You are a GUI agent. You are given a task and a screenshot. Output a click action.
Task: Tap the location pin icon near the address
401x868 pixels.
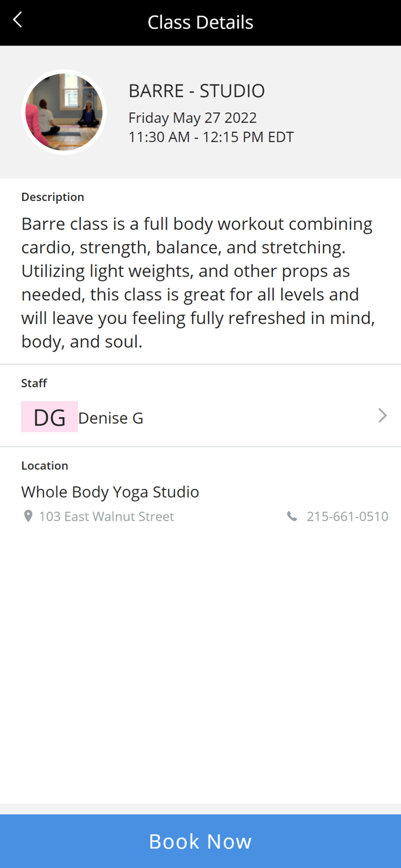tap(28, 516)
